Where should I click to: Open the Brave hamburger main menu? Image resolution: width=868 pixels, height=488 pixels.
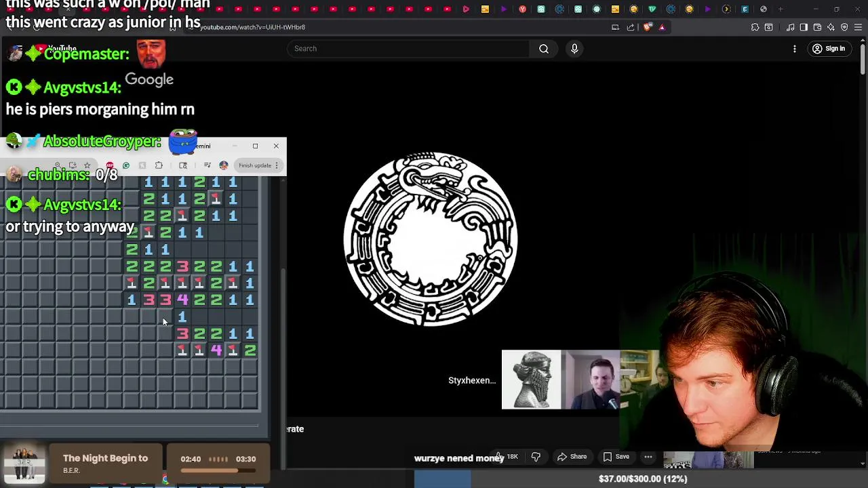coord(858,27)
